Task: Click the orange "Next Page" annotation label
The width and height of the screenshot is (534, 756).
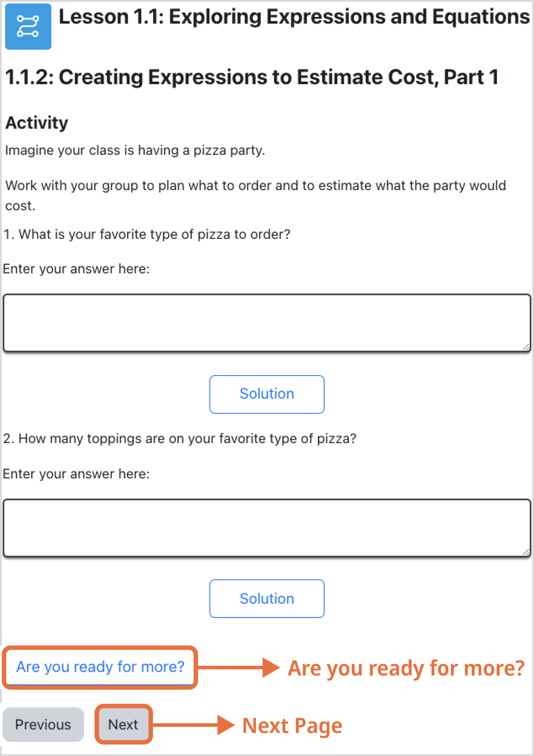Action: (x=292, y=725)
